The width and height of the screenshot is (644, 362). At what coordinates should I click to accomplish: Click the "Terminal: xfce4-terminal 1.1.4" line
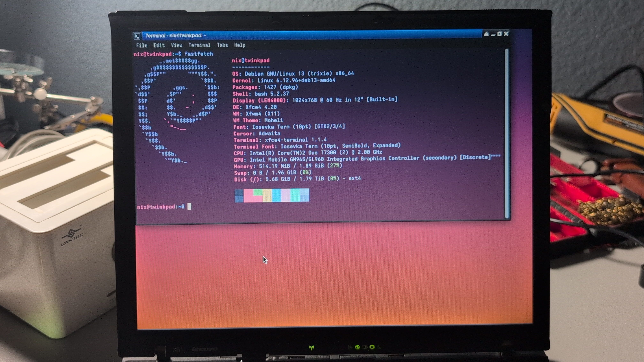[x=280, y=140]
